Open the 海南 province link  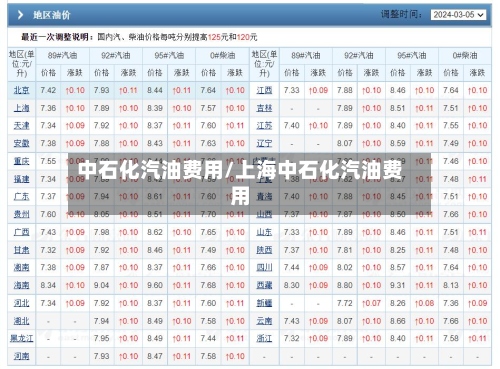click(x=22, y=285)
